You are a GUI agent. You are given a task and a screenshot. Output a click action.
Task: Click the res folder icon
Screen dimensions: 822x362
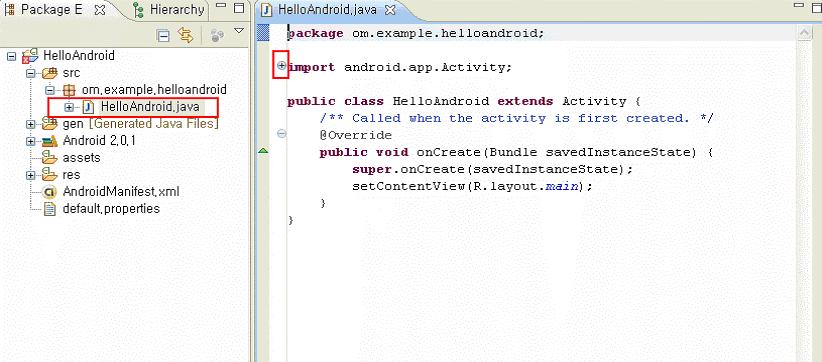50,174
